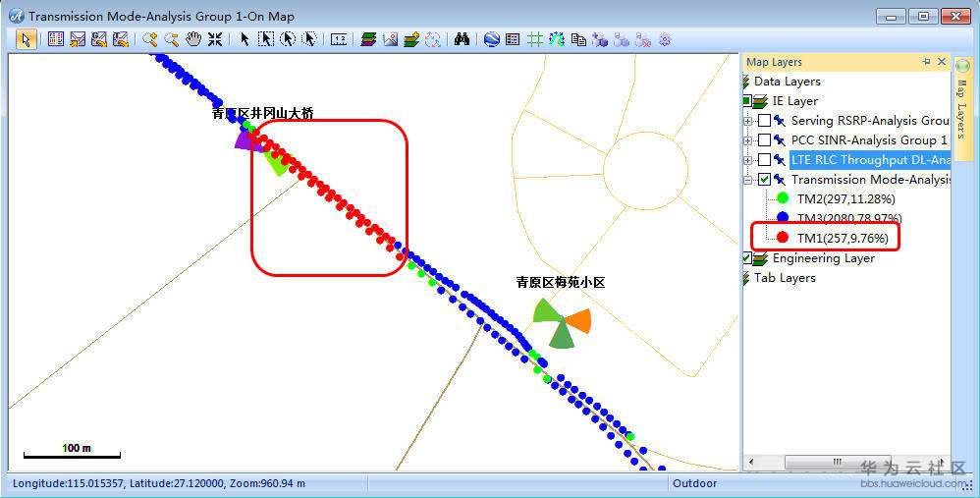The width and height of the screenshot is (980, 498).
Task: Select the Data Layers tree item
Action: 787,82
